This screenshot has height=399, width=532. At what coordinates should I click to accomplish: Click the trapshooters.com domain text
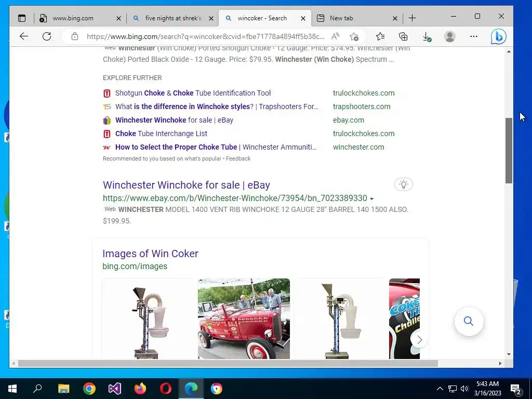click(x=362, y=107)
